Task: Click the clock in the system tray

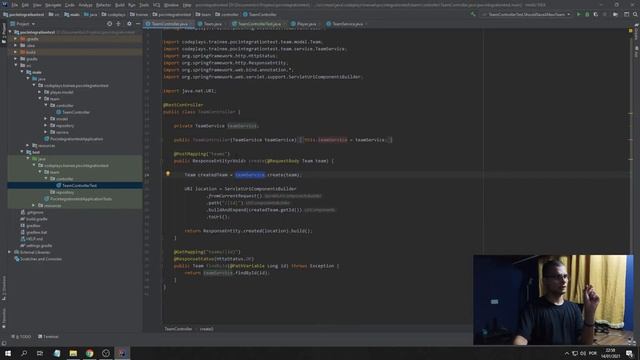Action: click(610, 353)
